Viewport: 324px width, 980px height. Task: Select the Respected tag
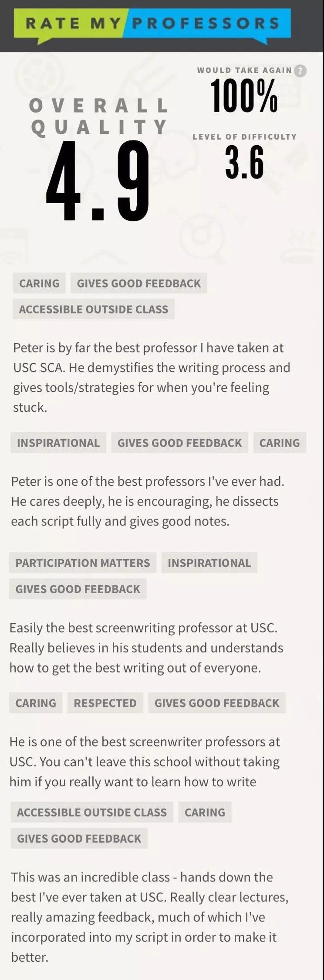pos(105,703)
